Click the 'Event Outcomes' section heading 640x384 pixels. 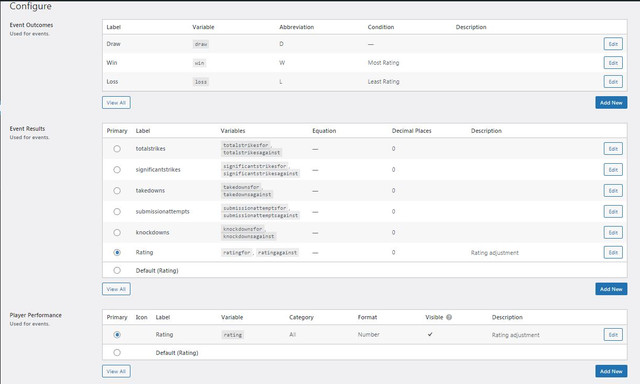31,25
